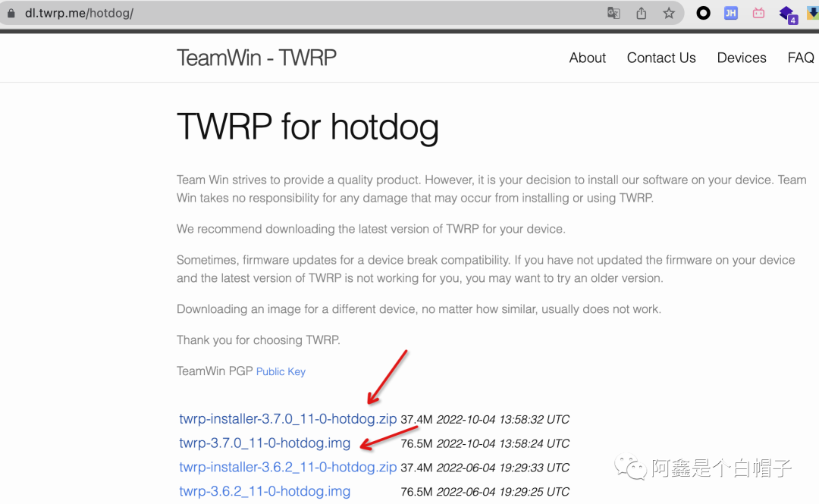Click the share icon in address bar

coord(642,13)
